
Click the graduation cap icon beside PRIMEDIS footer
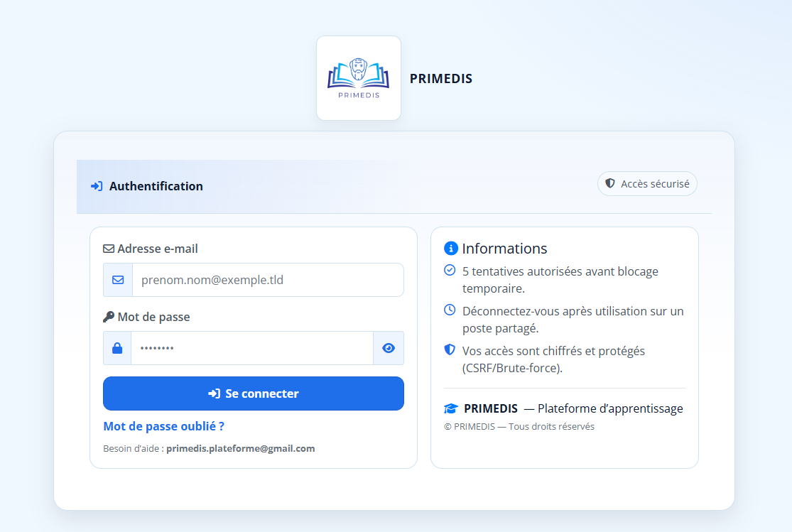click(x=450, y=408)
